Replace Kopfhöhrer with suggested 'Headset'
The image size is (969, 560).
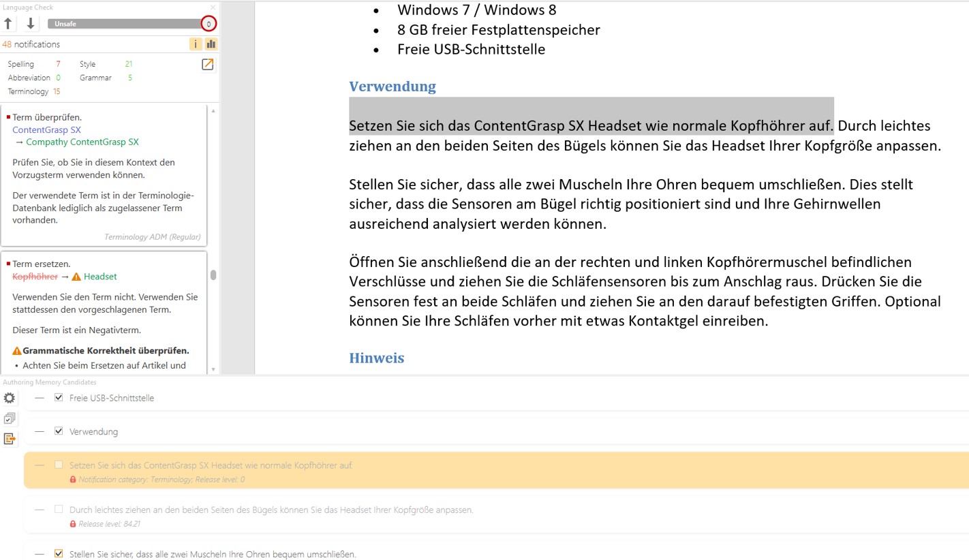coord(100,277)
